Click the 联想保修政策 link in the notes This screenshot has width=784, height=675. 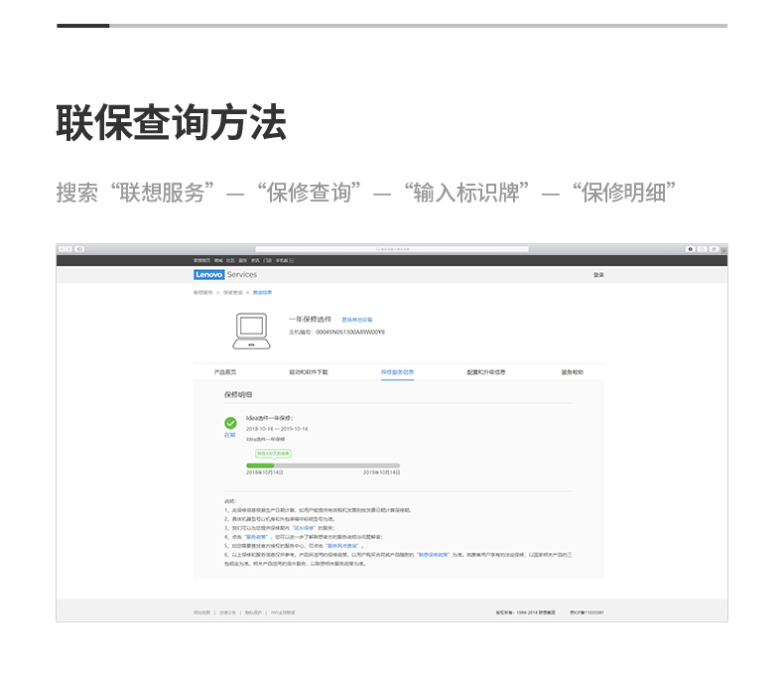[434, 555]
